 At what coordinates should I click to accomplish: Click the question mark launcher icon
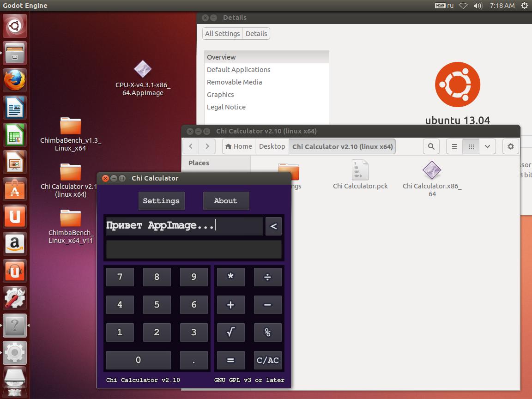(x=15, y=326)
